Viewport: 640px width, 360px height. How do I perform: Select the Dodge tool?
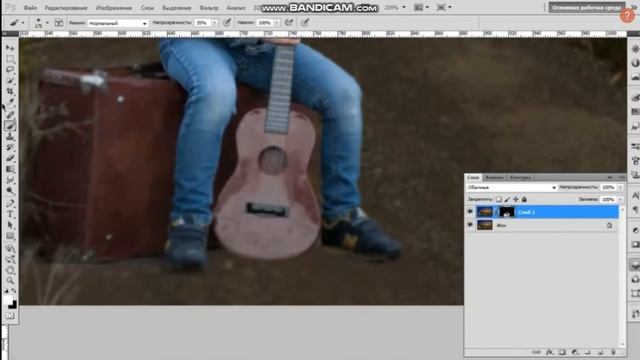10,191
